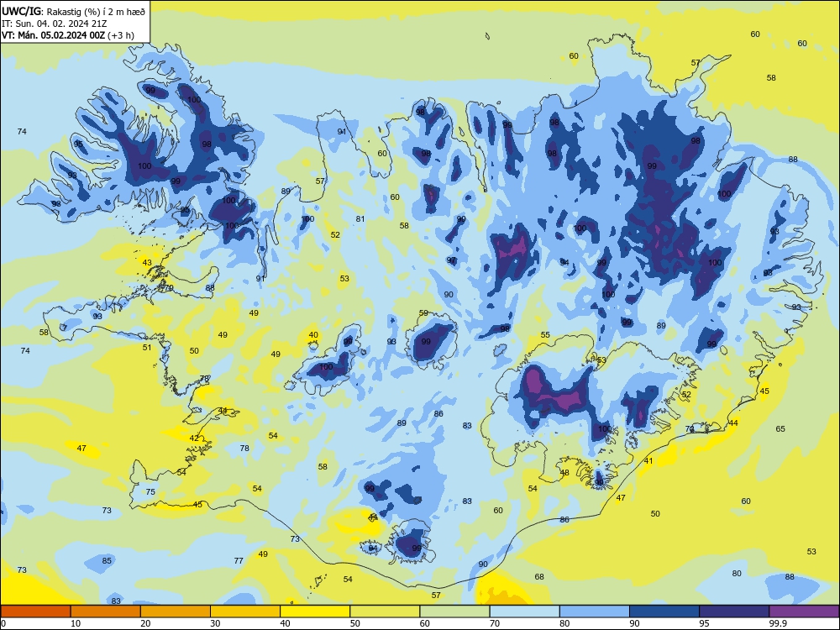
Task: Click the purple above-99.9 legend swatch
Action: tap(804, 612)
